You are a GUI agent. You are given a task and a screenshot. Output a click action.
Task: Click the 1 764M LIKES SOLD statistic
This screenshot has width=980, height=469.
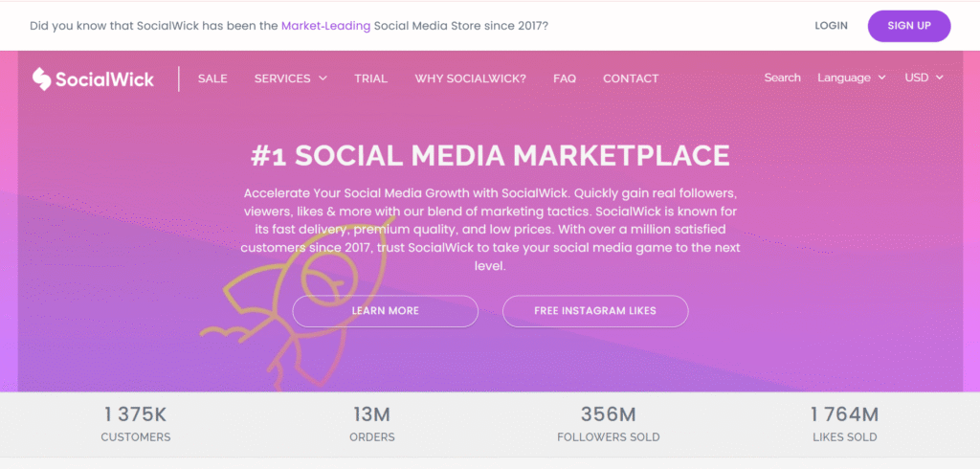(844, 424)
